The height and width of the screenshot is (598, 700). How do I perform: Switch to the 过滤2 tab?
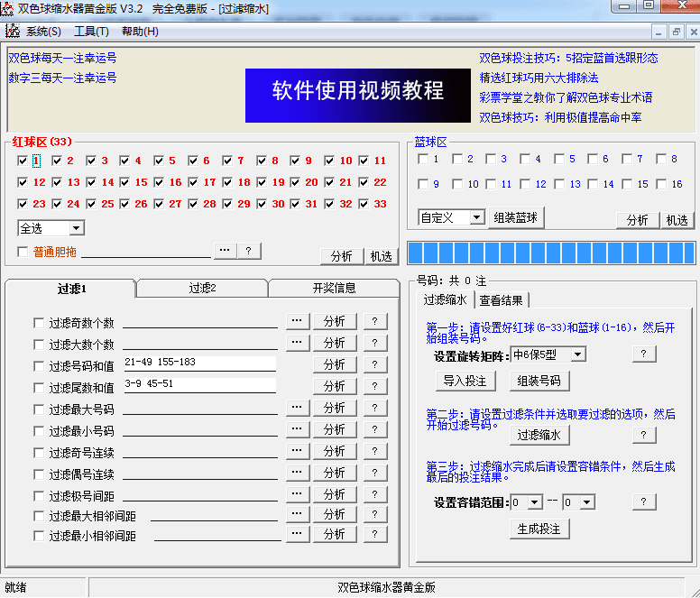[202, 289]
